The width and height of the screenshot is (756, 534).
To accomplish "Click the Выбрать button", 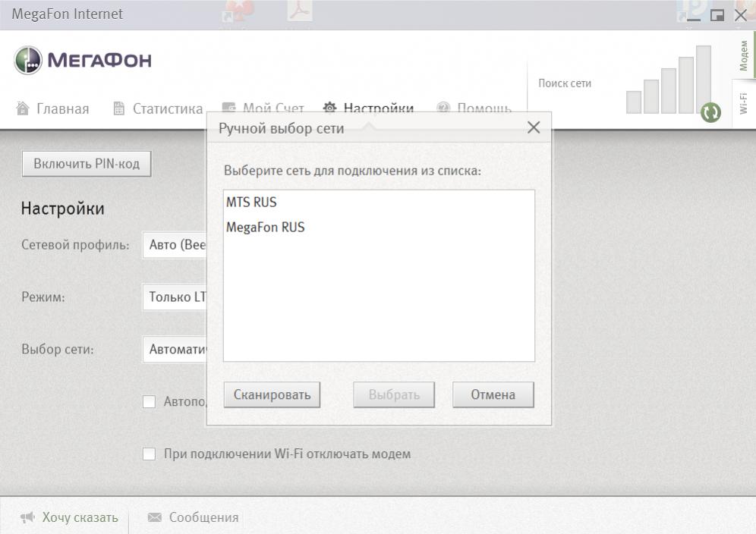I will pyautogui.click(x=394, y=394).
